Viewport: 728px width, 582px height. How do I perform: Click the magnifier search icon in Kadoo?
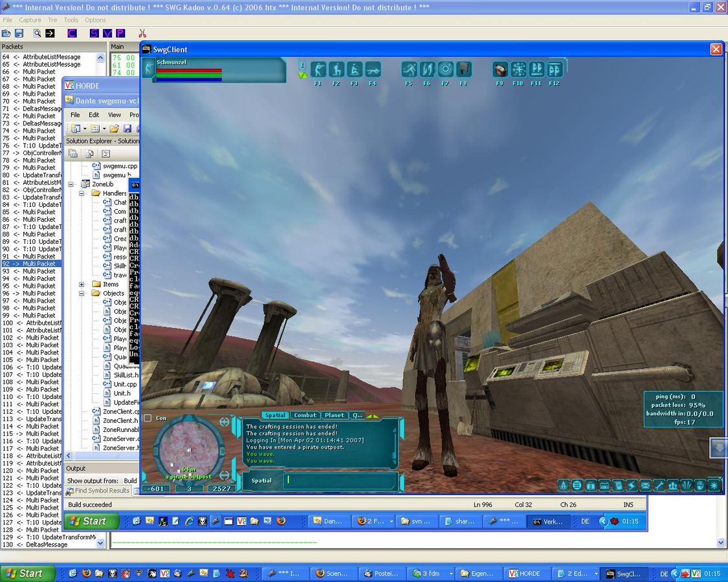click(37, 33)
